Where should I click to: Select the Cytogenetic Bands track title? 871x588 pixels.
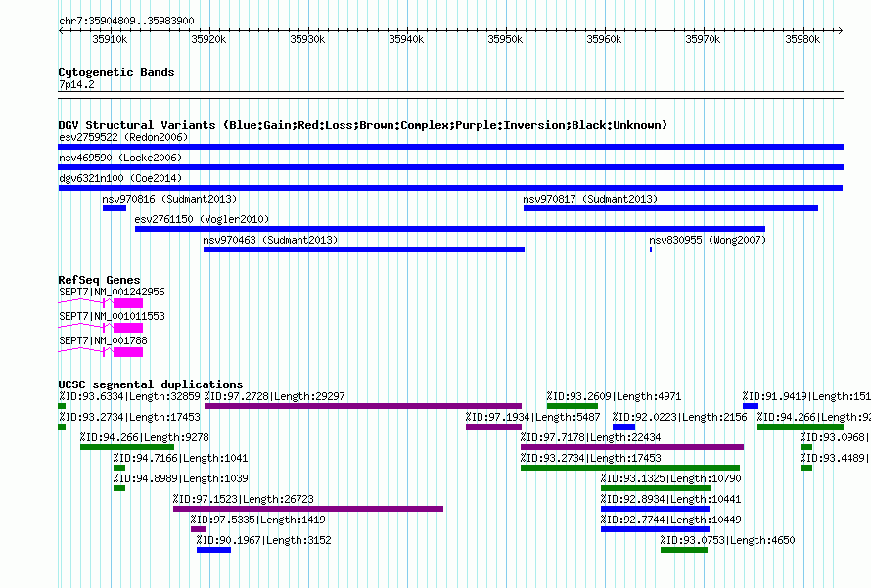click(116, 72)
